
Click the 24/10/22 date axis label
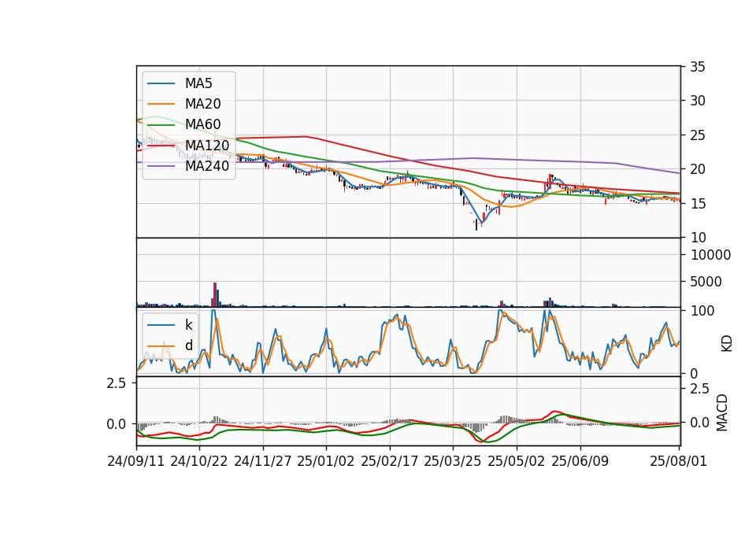[199, 461]
